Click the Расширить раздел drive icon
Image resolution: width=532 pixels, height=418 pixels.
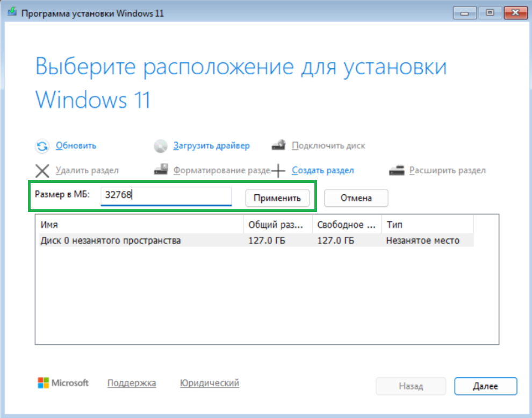point(397,170)
